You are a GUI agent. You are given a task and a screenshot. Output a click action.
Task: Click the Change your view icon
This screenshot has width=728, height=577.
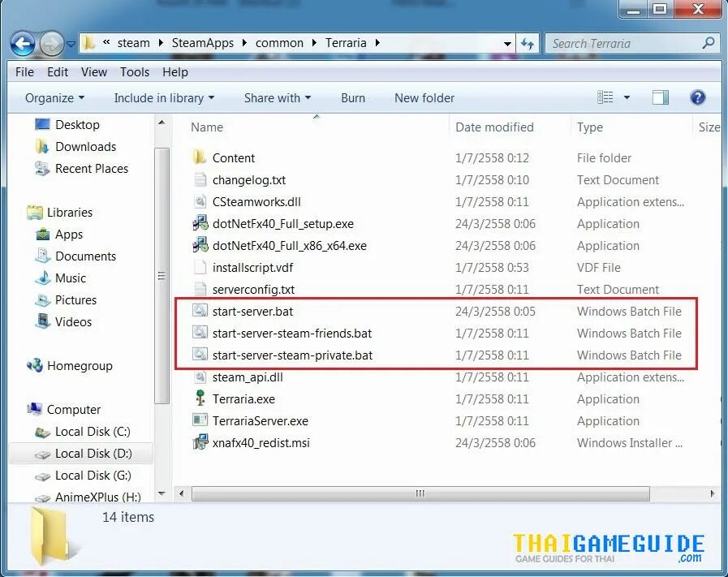click(x=605, y=97)
